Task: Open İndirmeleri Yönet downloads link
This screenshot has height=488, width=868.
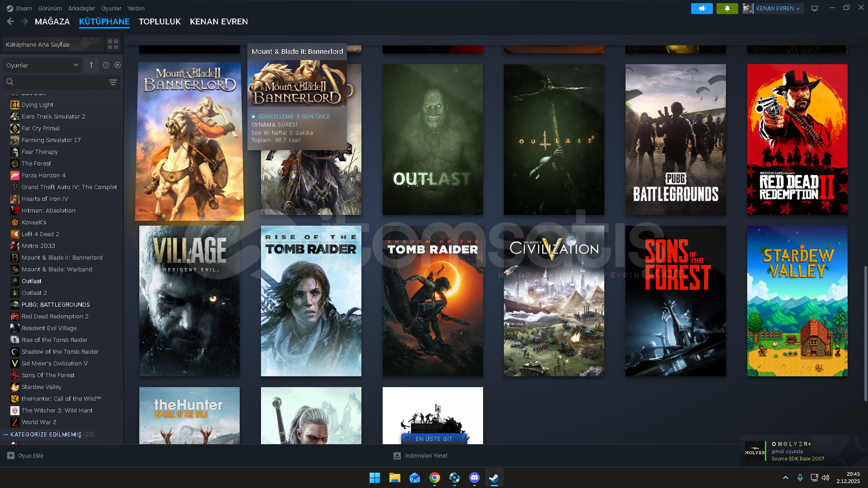Action: pos(426,455)
